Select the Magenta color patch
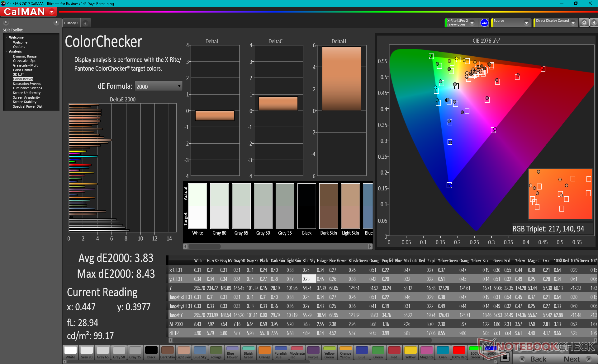This screenshot has height=364, width=598. pyautogui.click(x=426, y=352)
